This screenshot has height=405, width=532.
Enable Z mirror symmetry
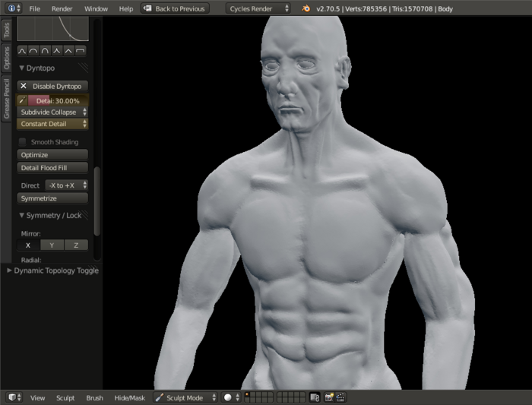click(x=76, y=245)
